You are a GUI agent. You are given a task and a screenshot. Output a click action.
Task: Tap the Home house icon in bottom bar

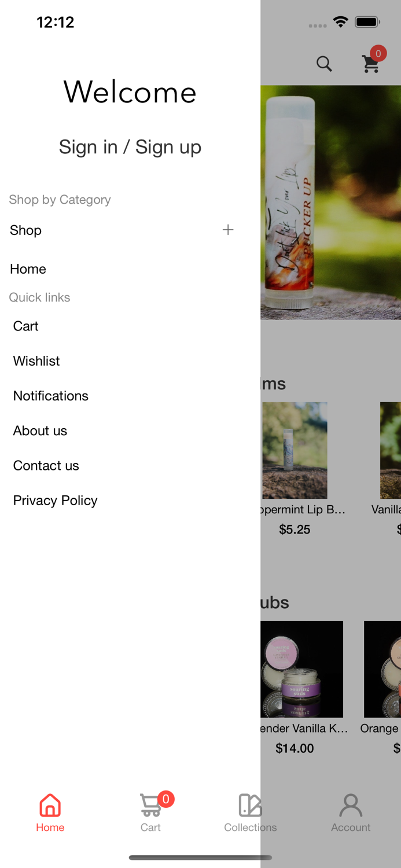pos(50,805)
